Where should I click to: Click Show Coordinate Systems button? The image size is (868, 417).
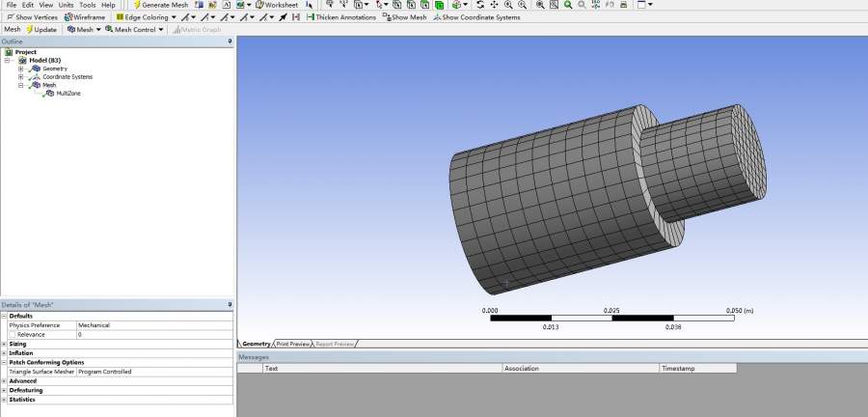coord(476,17)
